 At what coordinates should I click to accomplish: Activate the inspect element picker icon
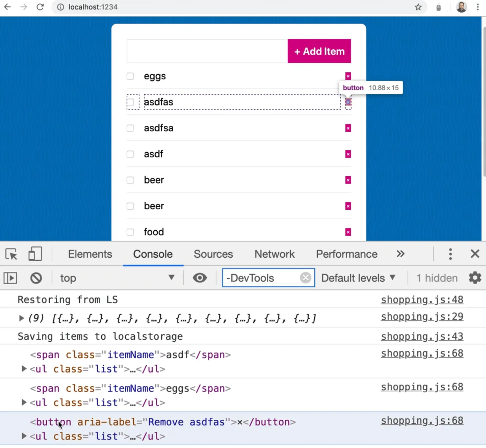[x=11, y=254]
